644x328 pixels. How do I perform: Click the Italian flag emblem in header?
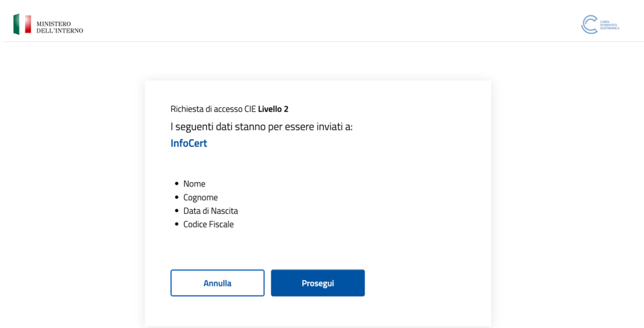click(22, 24)
